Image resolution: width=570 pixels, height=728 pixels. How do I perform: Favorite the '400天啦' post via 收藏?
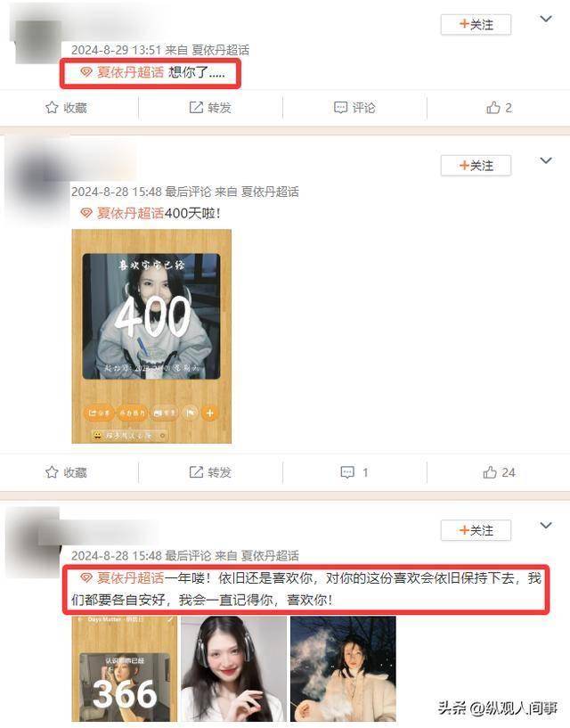coord(67,472)
